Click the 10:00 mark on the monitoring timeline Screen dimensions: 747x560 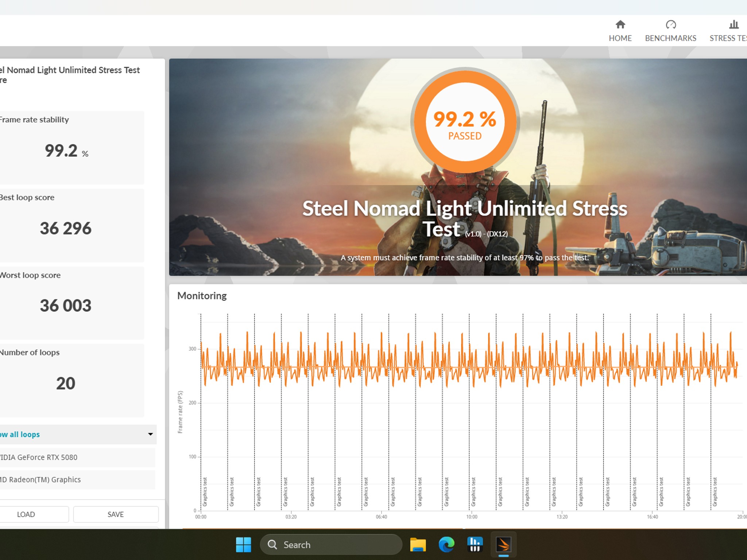pos(472,517)
